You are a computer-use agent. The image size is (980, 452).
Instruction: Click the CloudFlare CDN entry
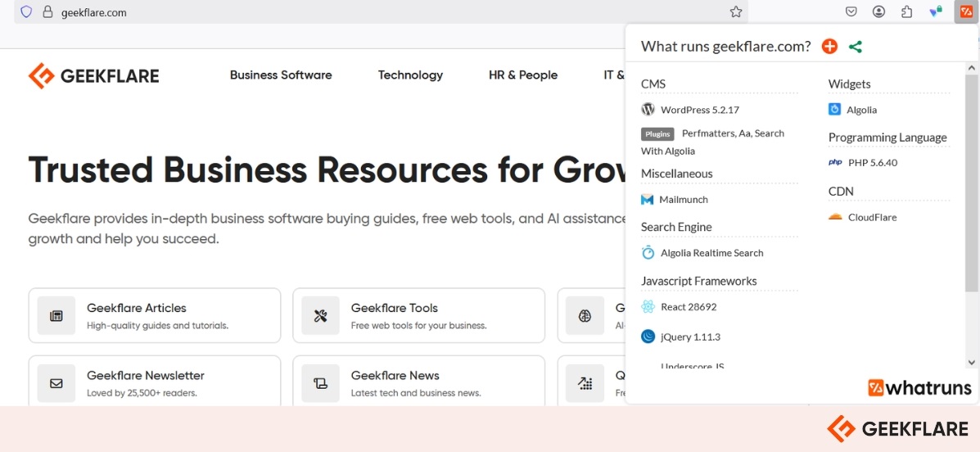tap(862, 218)
